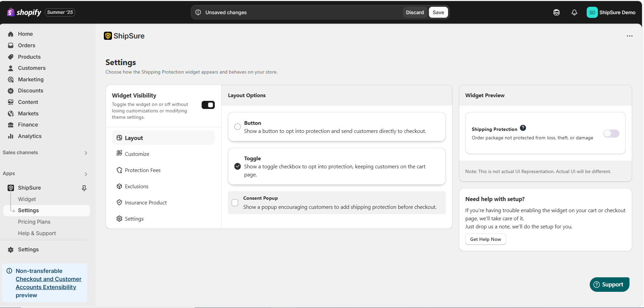This screenshot has width=644, height=308.
Task: Open the Layout settings tab
Action: [x=163, y=138]
